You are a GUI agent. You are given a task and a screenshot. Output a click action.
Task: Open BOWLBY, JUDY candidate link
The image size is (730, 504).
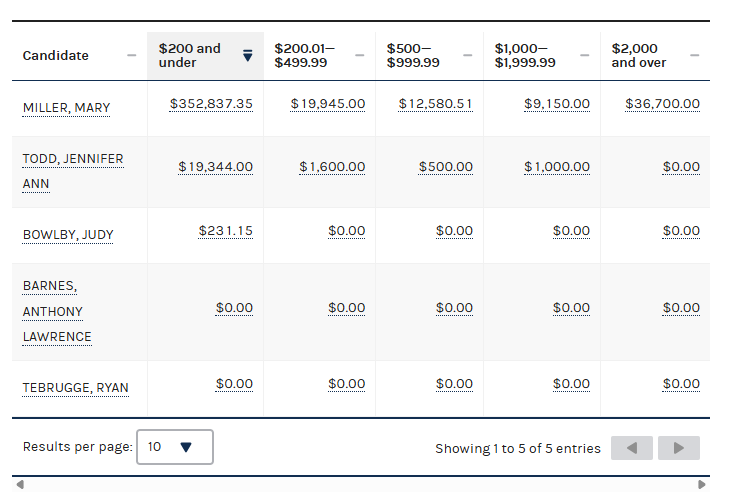tap(68, 236)
